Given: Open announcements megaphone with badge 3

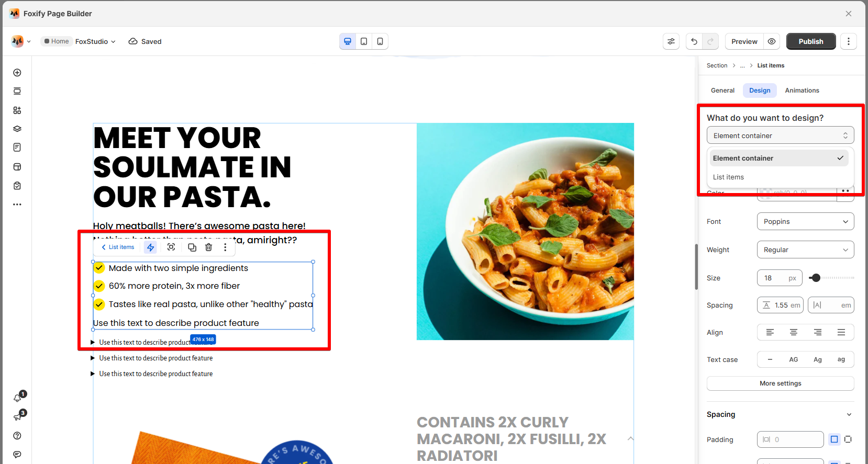Looking at the screenshot, I should point(18,416).
